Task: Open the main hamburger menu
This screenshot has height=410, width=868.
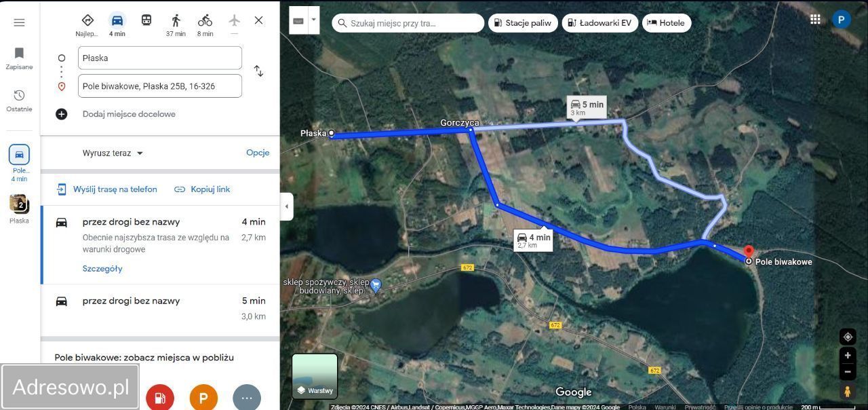Action: point(19,22)
